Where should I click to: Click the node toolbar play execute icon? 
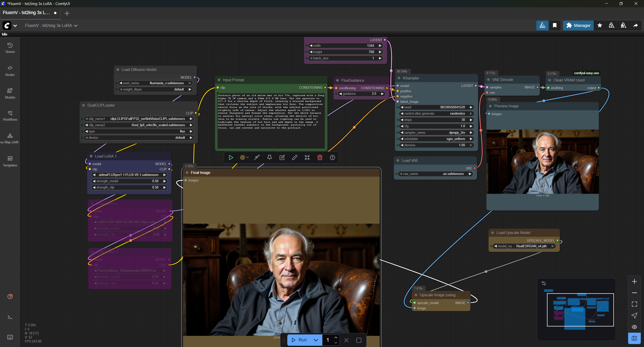[231, 157]
